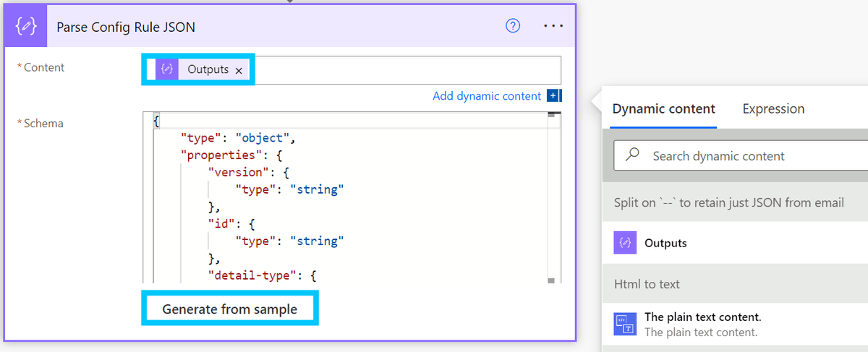Screen dimensions: 868x352
Task: Click the Parse JSON action icon in header
Action: (x=26, y=27)
